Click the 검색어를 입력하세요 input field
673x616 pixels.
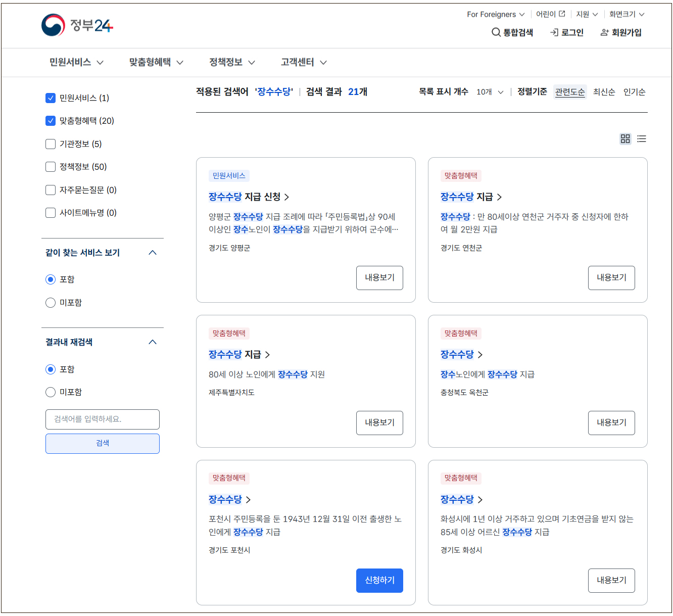tap(102, 419)
